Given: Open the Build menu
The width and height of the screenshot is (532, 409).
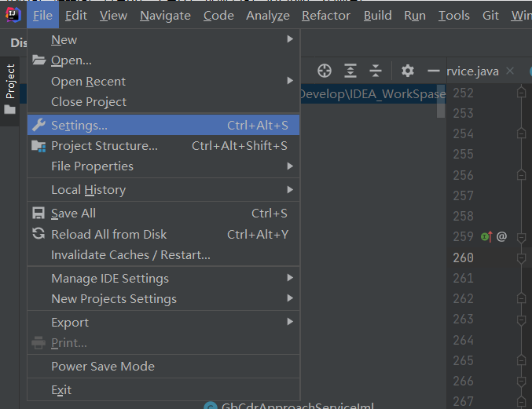Looking at the screenshot, I should (378, 15).
